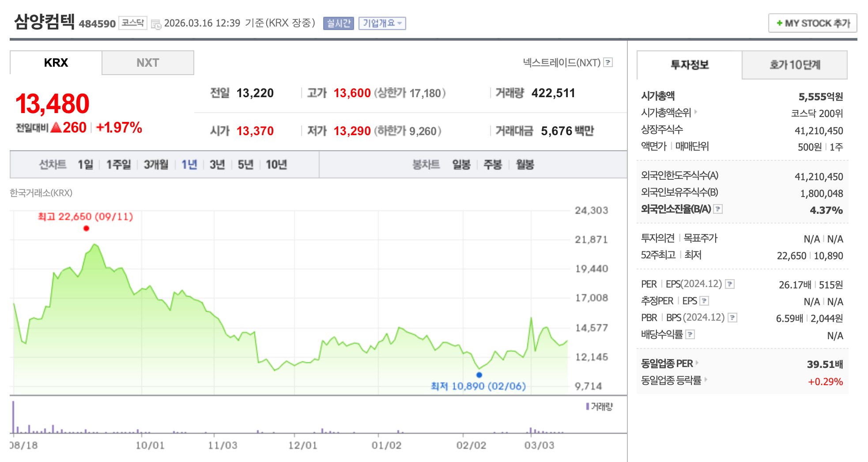Click the 시가총액 value 5,555억원
The image size is (868, 462).
point(821,97)
